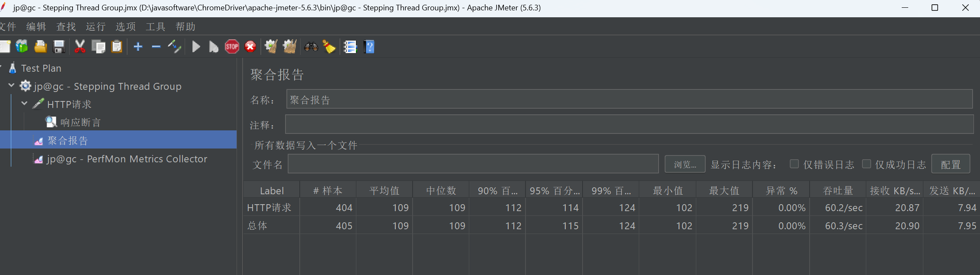The width and height of the screenshot is (980, 275).
Task: Select jp@gc - Stepping Thread Group node
Action: pyautogui.click(x=108, y=86)
